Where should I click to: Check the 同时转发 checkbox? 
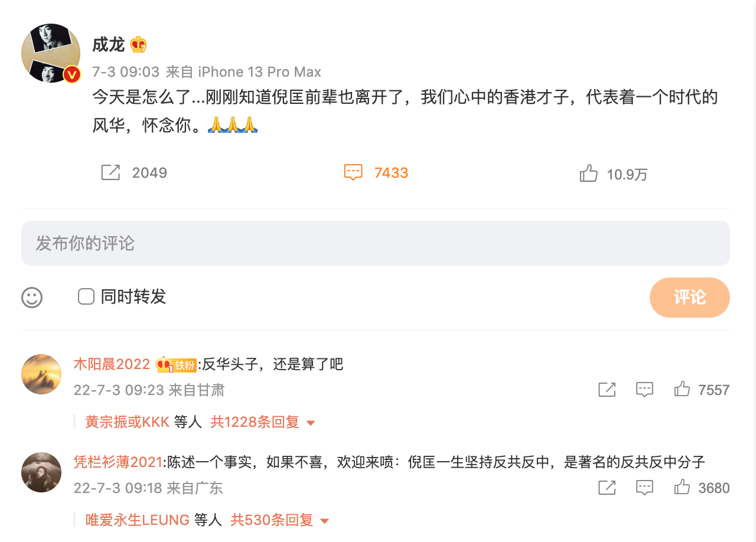86,296
